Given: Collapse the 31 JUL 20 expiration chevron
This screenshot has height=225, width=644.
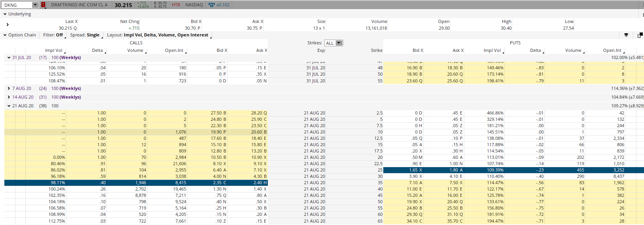Looking at the screenshot, I should 9,57.
